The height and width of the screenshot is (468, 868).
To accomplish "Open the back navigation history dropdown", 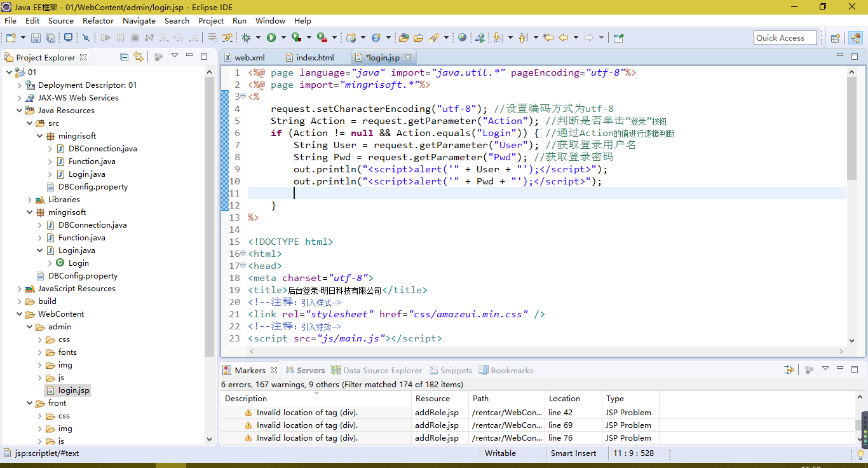I will (x=576, y=38).
